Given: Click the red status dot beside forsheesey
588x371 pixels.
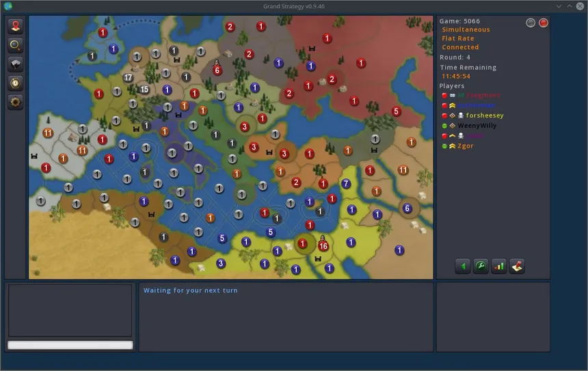Looking at the screenshot, I should click(x=444, y=115).
